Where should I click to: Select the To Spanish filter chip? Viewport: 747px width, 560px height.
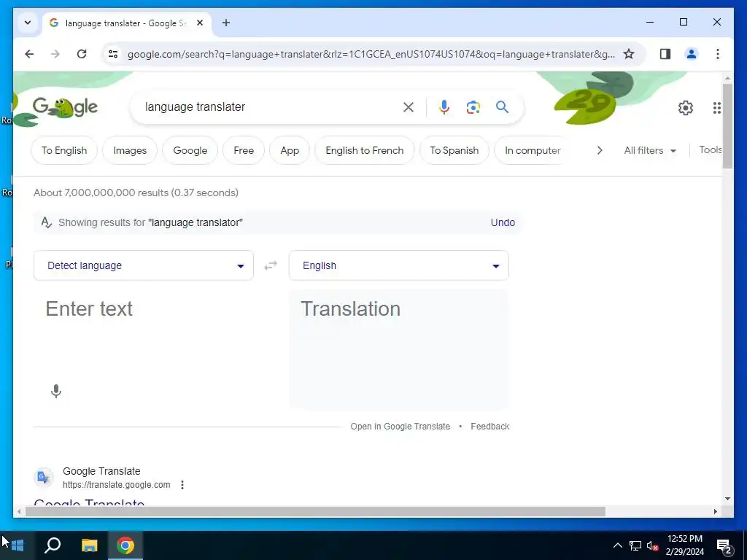pyautogui.click(x=454, y=150)
